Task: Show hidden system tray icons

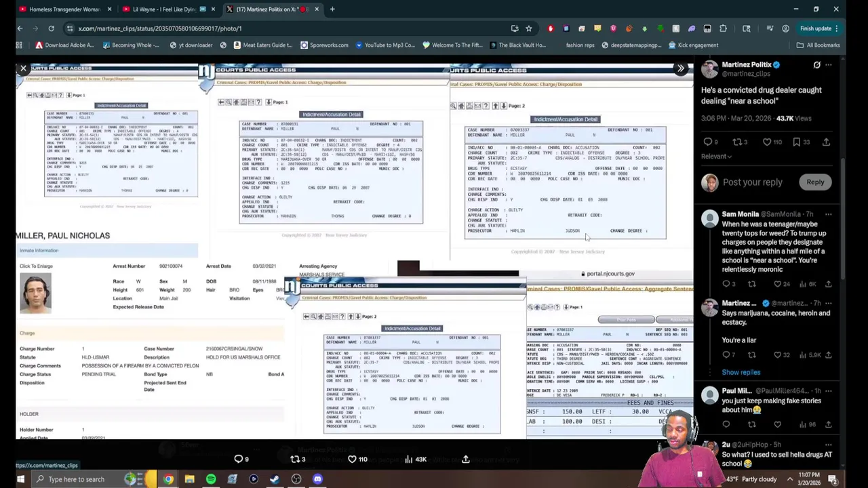Action: pos(789,479)
